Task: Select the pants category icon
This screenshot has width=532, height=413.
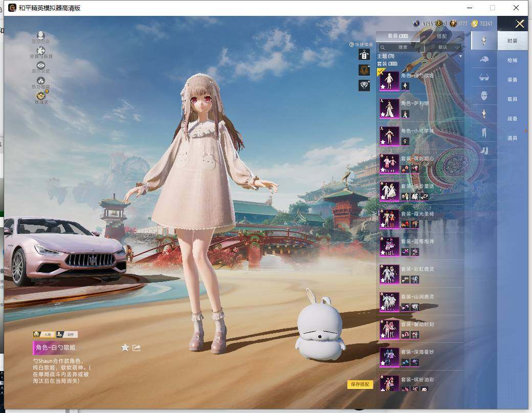Action: coord(484,133)
